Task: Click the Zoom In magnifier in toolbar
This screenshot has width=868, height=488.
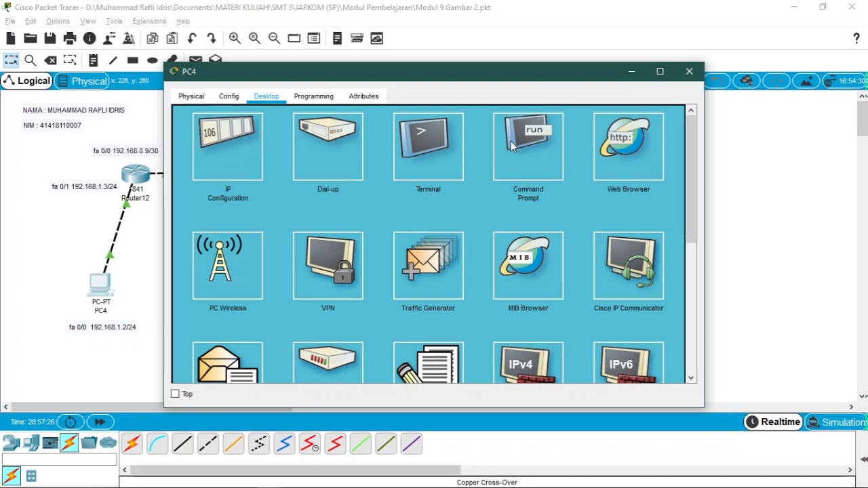Action: pos(235,39)
